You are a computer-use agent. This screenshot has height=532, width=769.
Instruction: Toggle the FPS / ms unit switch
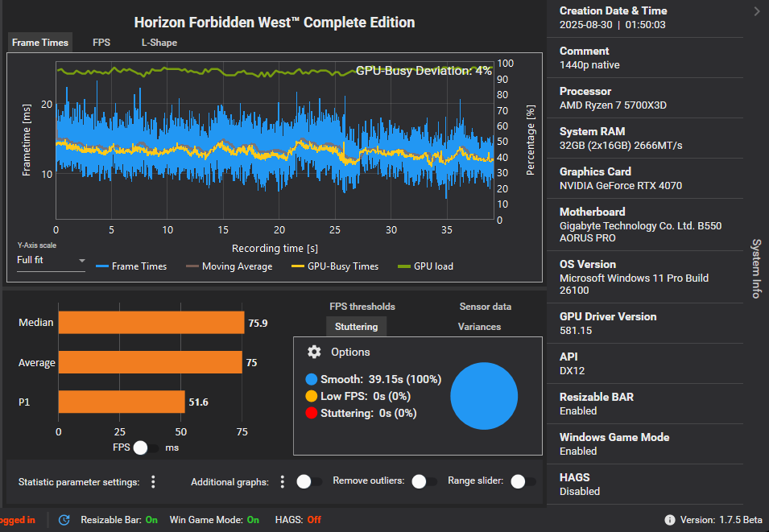(147, 447)
